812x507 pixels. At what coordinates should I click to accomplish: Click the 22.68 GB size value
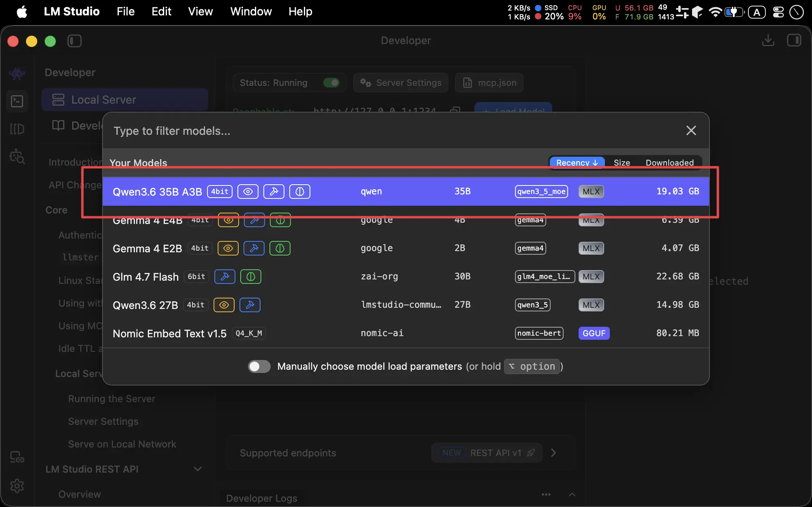pos(678,276)
